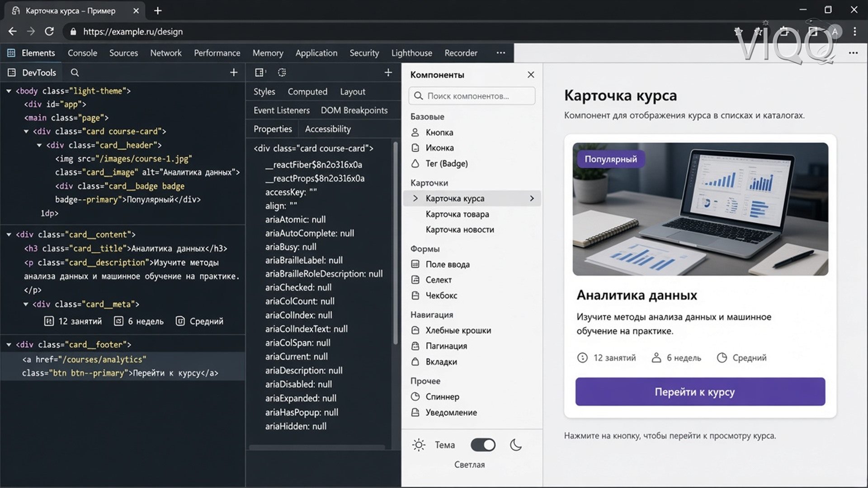Click the sun icon for light theme
Viewport: 868px width, 488px height.
coord(419,445)
